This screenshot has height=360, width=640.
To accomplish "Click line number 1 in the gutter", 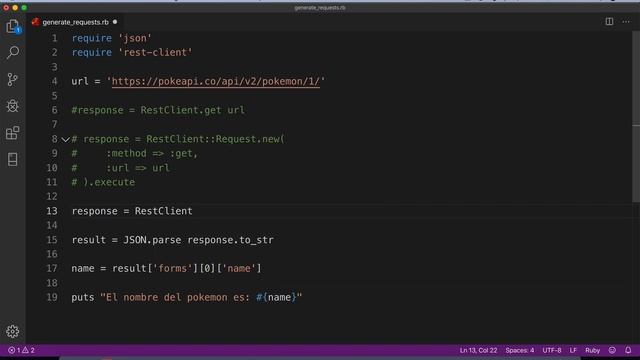I will 54,38.
